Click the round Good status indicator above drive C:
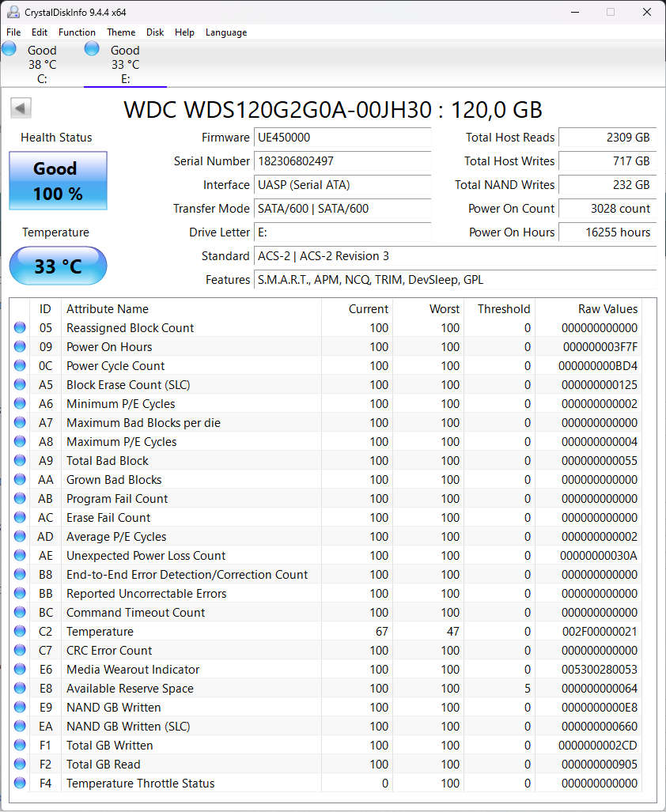 point(9,48)
